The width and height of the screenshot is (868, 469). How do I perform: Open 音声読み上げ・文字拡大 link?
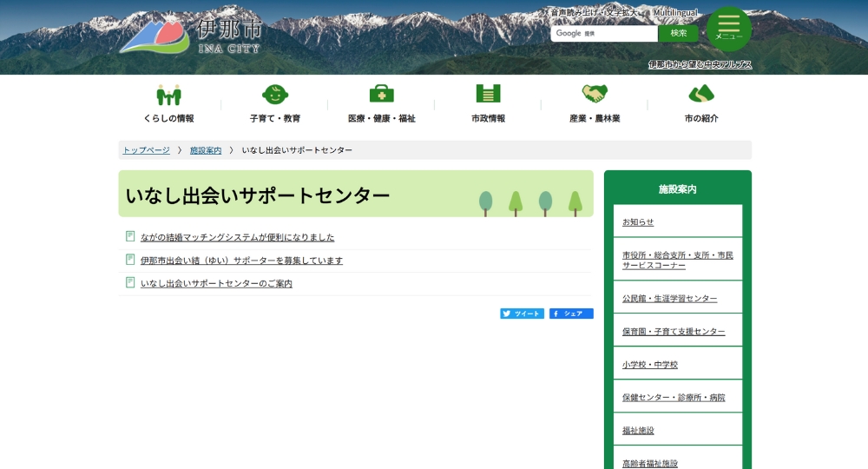594,12
